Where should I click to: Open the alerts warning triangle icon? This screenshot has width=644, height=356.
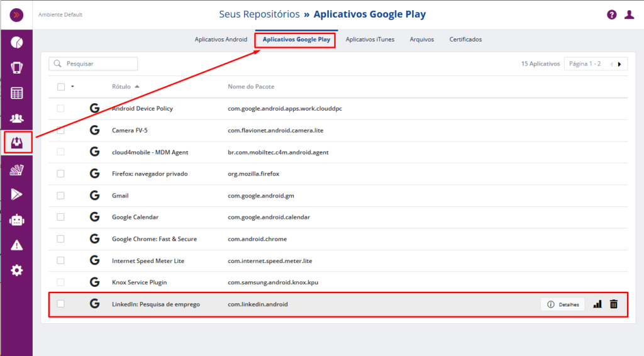(16, 245)
